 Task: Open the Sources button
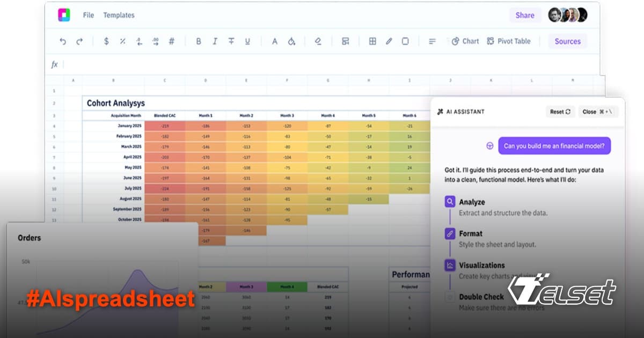tap(567, 41)
